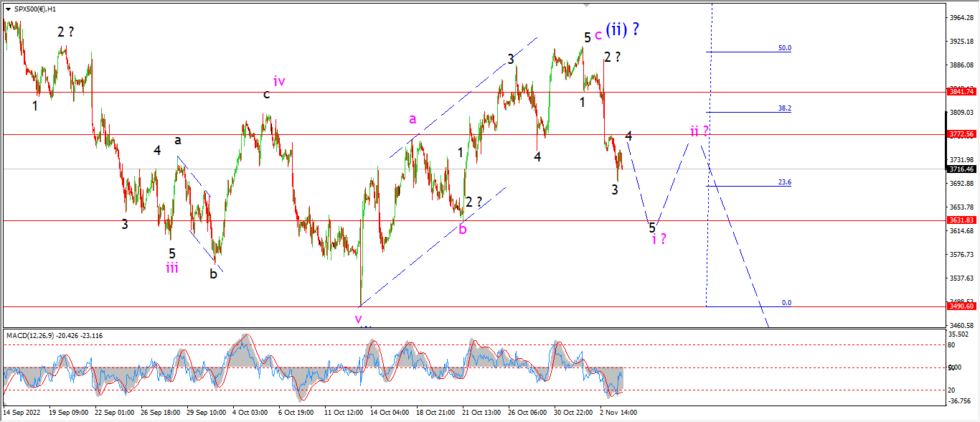Select the grey chart shift triangle marker

pos(587,4)
